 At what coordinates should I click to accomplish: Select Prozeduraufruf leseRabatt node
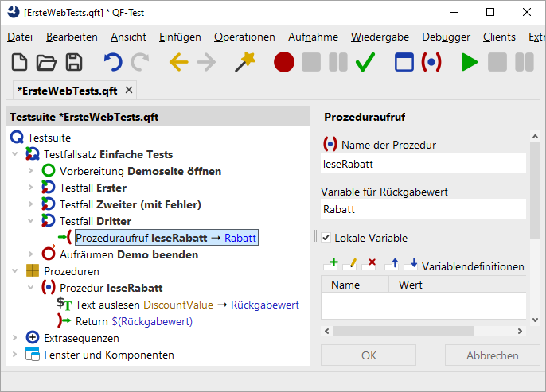(166, 238)
